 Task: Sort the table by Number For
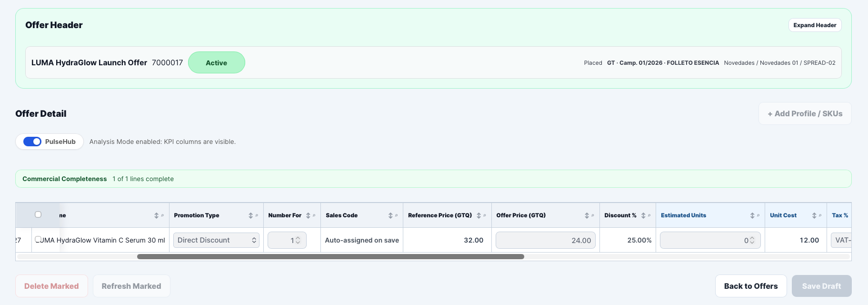[x=308, y=215]
